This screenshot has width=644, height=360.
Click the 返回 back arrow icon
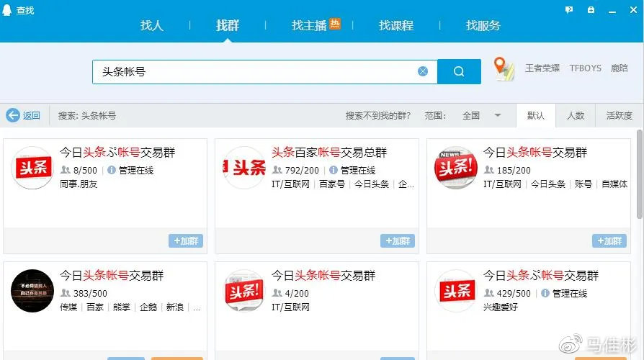[13, 115]
